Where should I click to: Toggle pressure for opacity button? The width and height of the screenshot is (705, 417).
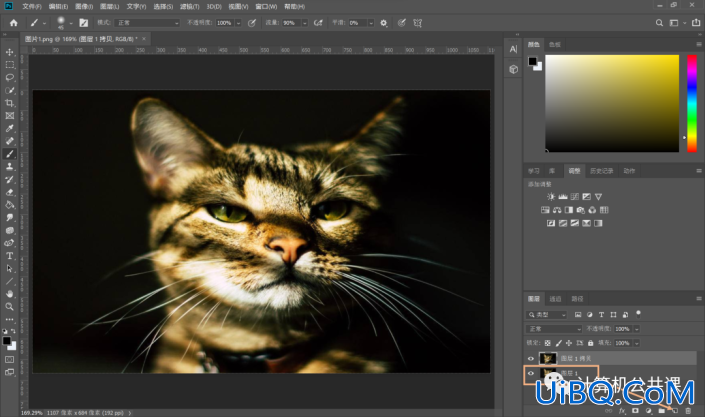[x=252, y=22]
